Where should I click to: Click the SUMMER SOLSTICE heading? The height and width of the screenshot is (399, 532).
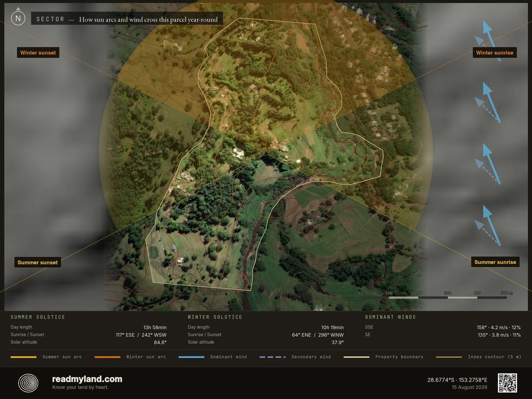coord(38,317)
